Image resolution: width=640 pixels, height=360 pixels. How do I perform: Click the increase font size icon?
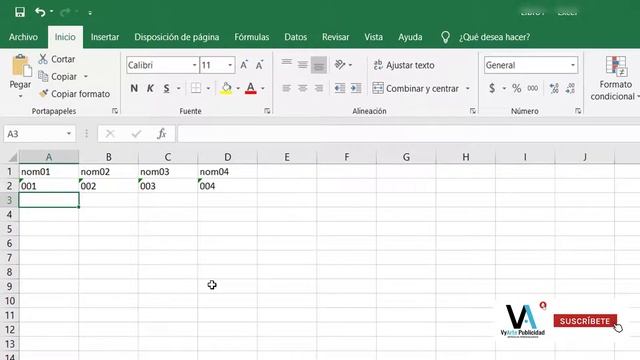tap(244, 65)
